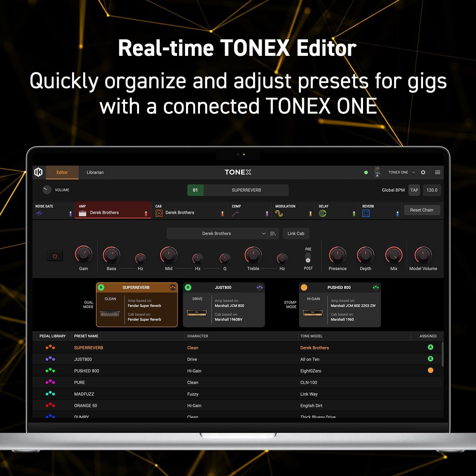The image size is (476, 476).
Task: Select the Modulation wave icon
Action: point(279,214)
